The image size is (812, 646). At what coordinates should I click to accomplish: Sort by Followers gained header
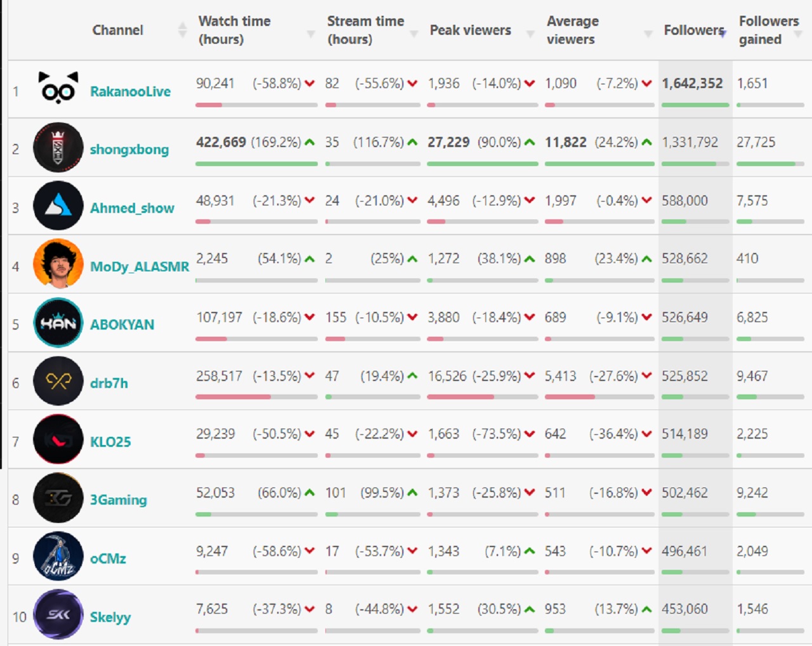click(768, 30)
